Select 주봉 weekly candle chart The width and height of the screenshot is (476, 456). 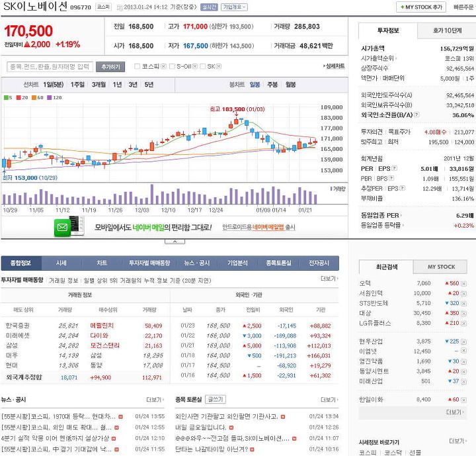click(272, 85)
